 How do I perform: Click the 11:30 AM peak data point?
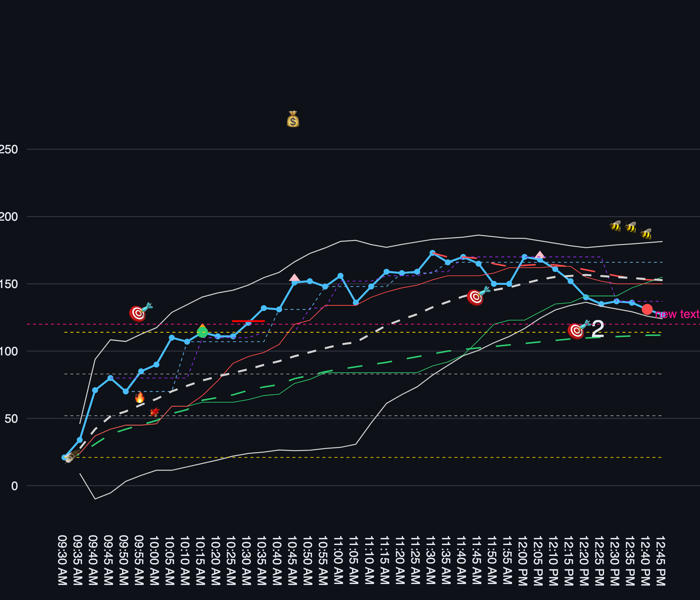click(x=432, y=253)
